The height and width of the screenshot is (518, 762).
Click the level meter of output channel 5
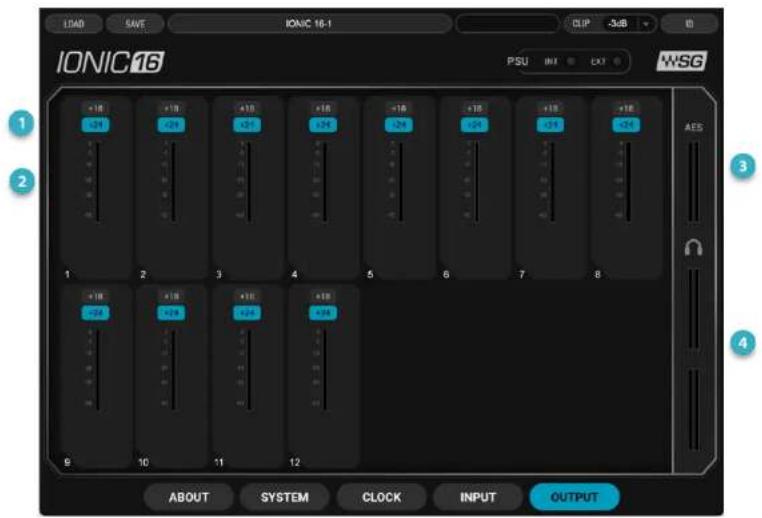(x=401, y=182)
